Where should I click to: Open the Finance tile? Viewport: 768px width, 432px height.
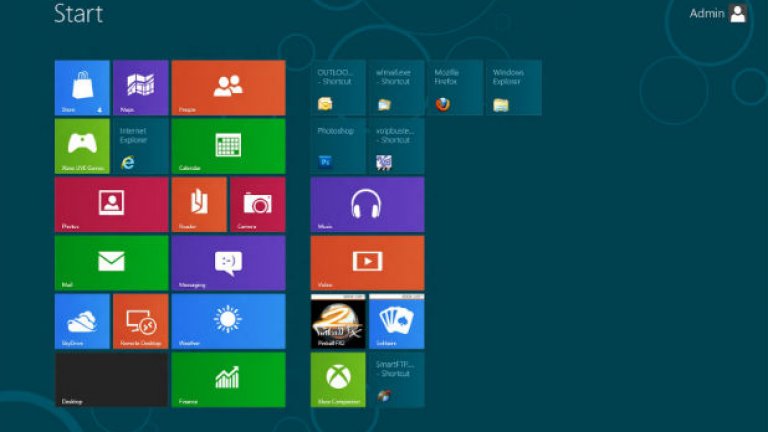tap(228, 379)
